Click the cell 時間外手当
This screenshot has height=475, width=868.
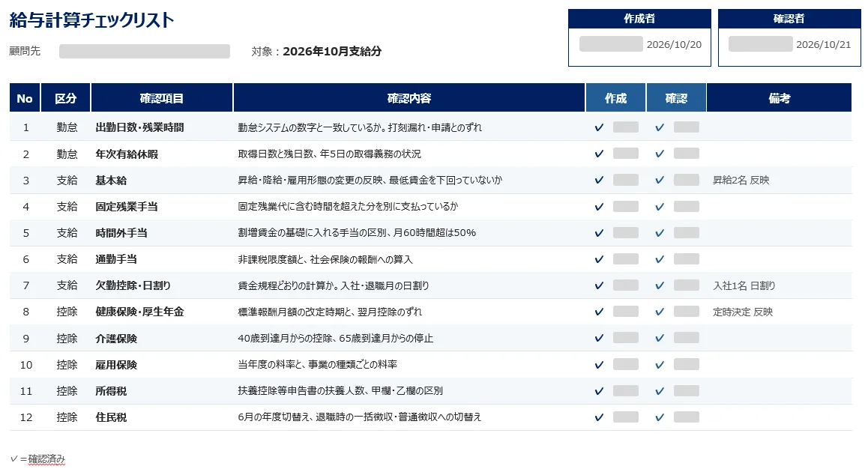(x=121, y=233)
